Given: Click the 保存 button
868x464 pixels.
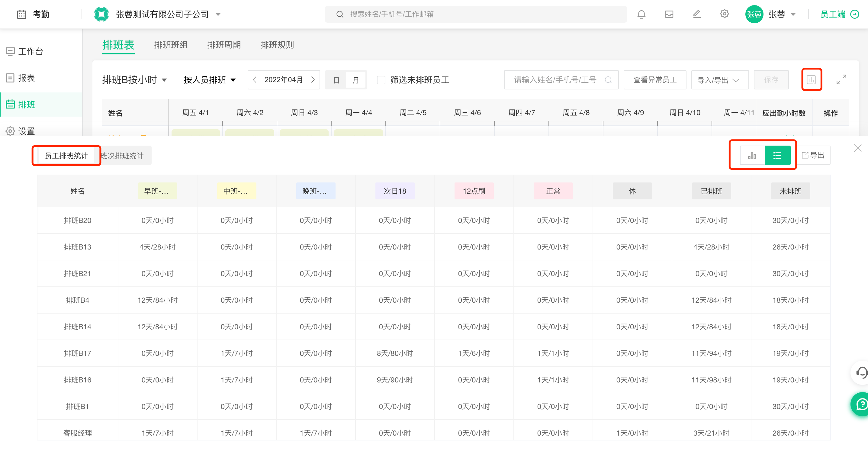Looking at the screenshot, I should (x=771, y=80).
